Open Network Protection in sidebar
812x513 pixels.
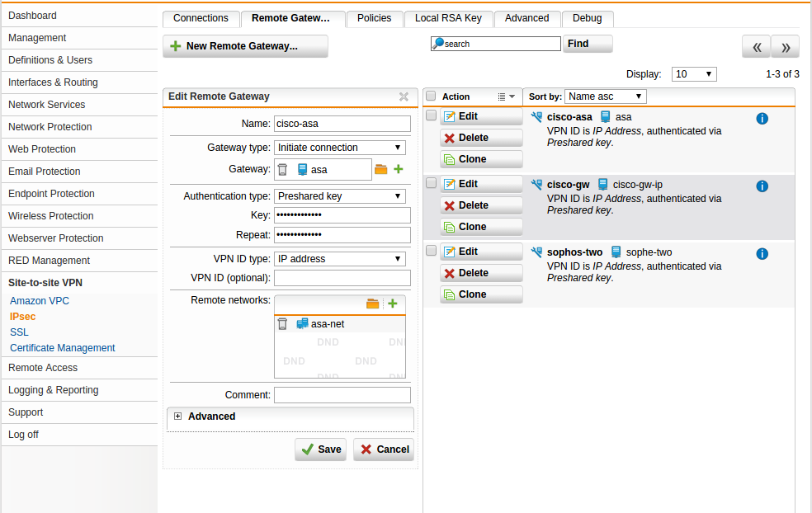tap(50, 127)
